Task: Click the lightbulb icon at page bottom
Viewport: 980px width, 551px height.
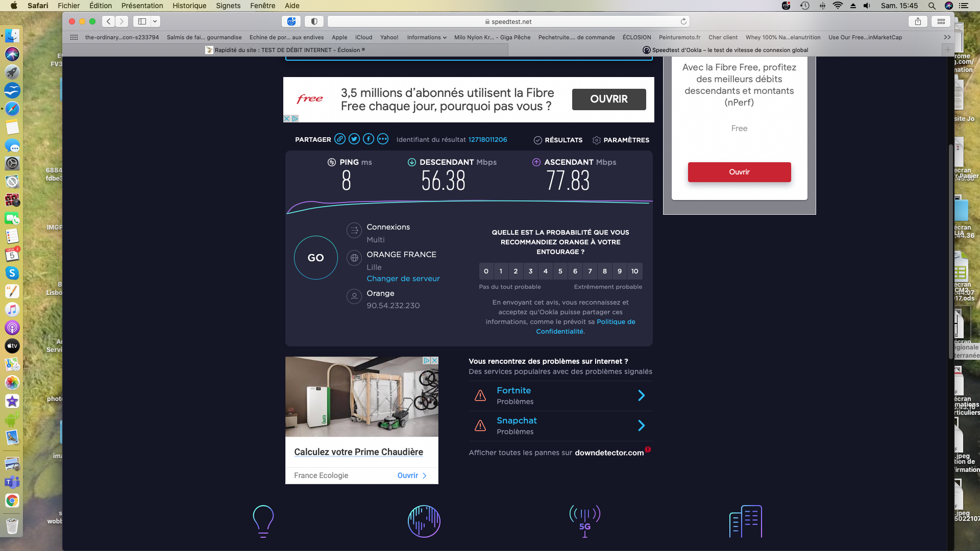Action: pyautogui.click(x=263, y=521)
